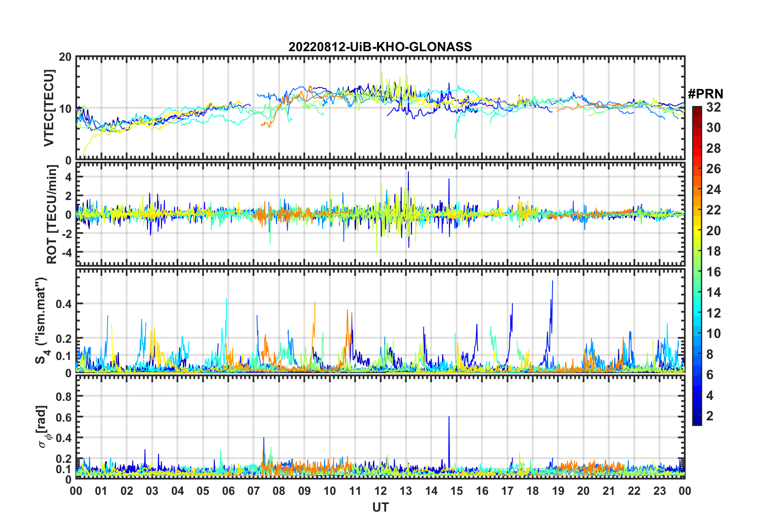Click colorbar tick label 28
The width and height of the screenshot is (761, 532).
[713, 148]
